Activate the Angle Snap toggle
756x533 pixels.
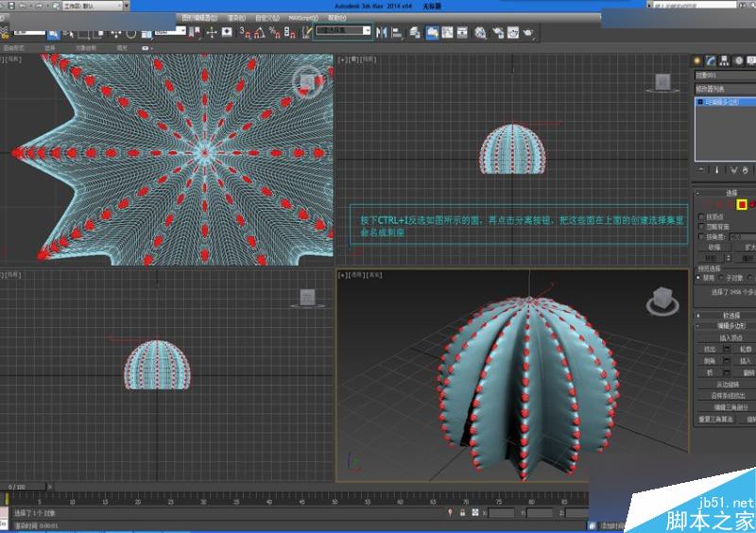[x=260, y=32]
